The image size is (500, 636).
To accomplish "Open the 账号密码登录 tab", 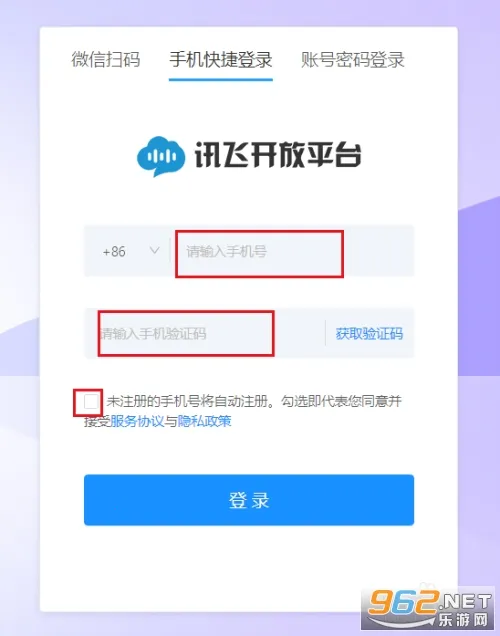I will (353, 60).
